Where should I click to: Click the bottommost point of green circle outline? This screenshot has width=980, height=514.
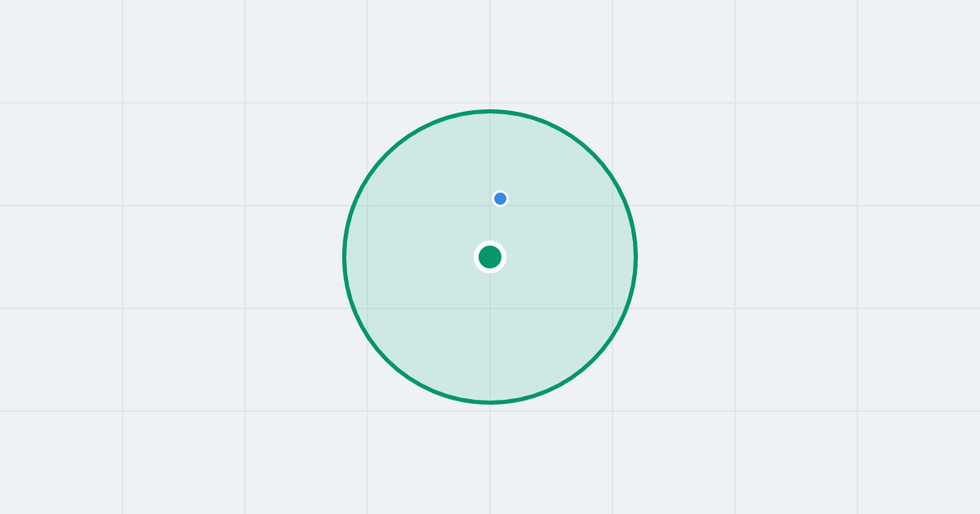pyautogui.click(x=490, y=402)
